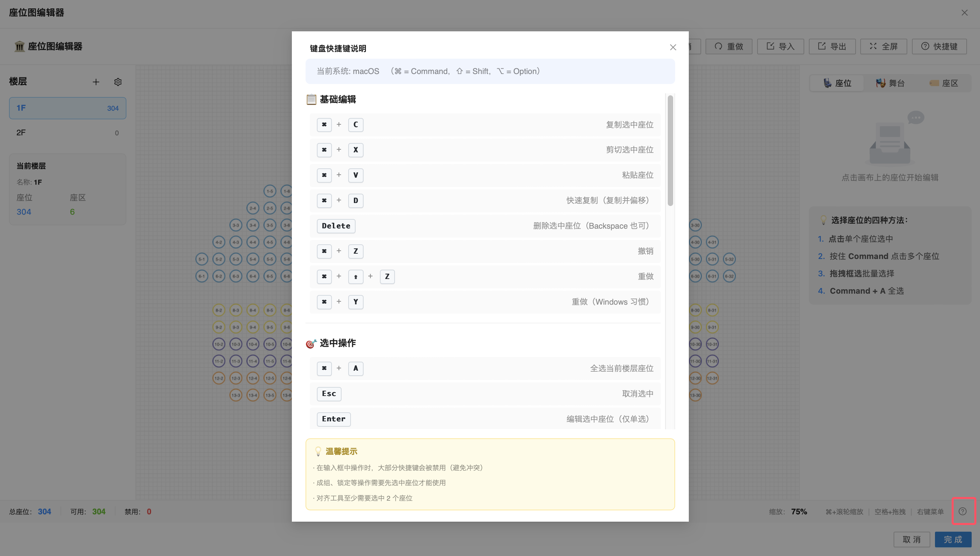Screen dimensions: 980x556
Task: Click the help question mark icon
Action: [962, 511]
